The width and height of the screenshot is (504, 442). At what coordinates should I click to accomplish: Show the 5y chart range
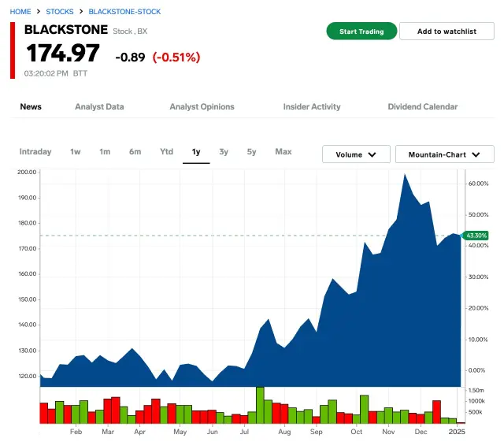[251, 152]
